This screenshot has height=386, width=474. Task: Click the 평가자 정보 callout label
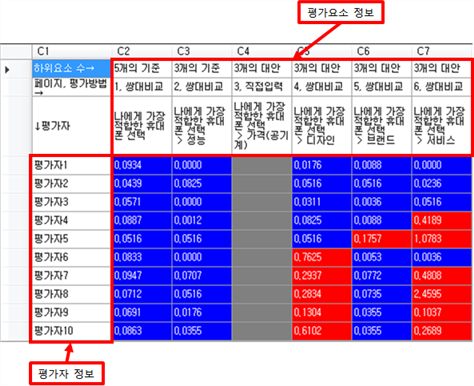66,374
